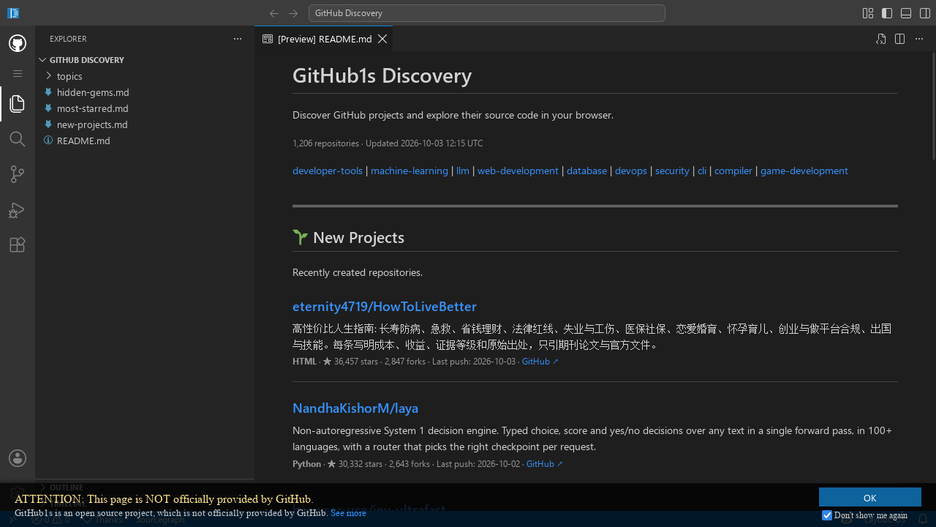
Task: Open the Search magnifier icon
Action: click(x=17, y=139)
